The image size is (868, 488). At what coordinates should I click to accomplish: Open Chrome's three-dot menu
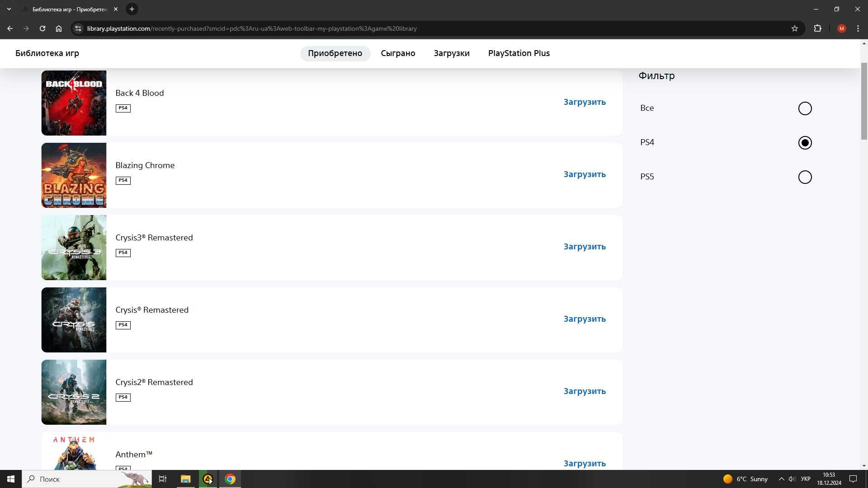858,28
